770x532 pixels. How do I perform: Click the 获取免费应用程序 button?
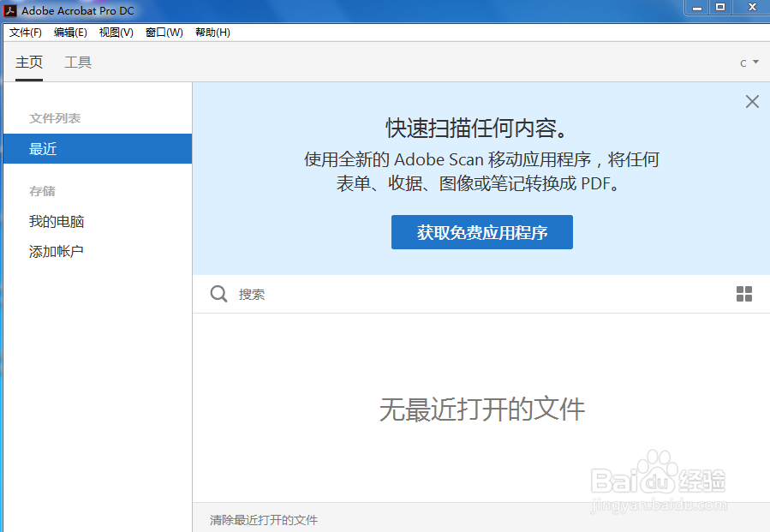coord(481,232)
